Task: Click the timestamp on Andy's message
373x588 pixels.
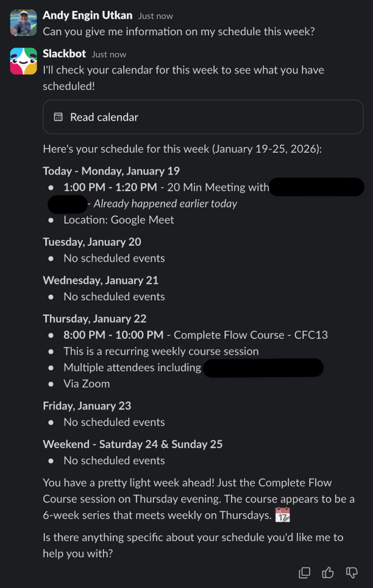Action: (155, 16)
